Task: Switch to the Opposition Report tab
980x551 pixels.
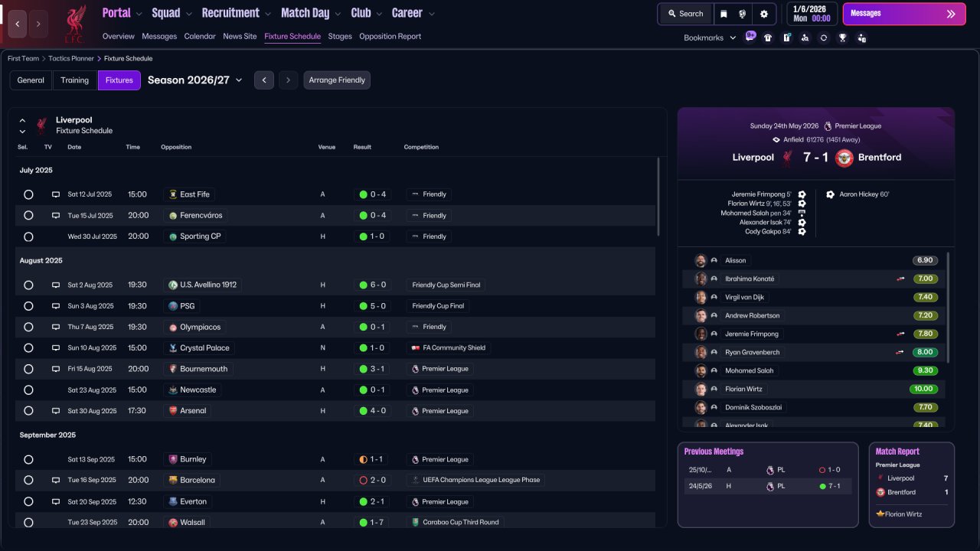Action: pos(390,37)
